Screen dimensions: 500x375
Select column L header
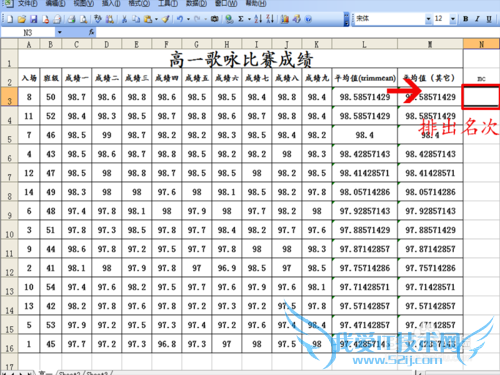pyautogui.click(x=364, y=44)
